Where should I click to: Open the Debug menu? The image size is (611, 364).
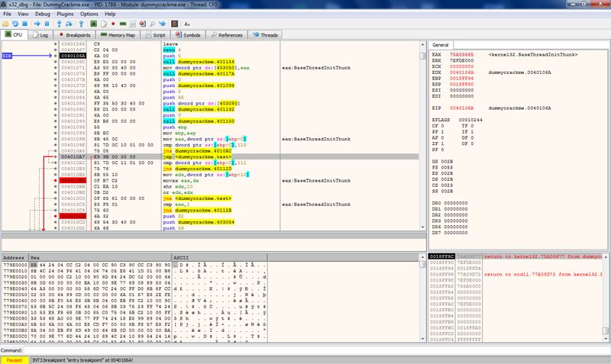(x=43, y=14)
